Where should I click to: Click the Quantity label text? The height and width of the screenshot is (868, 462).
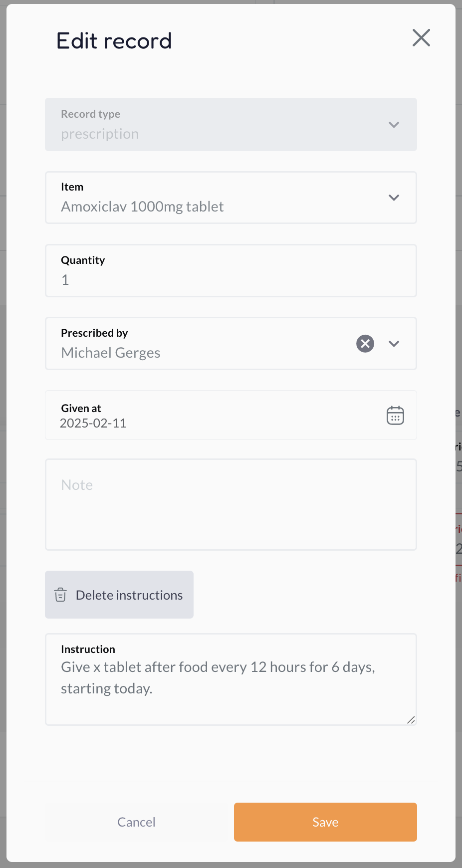click(x=83, y=260)
